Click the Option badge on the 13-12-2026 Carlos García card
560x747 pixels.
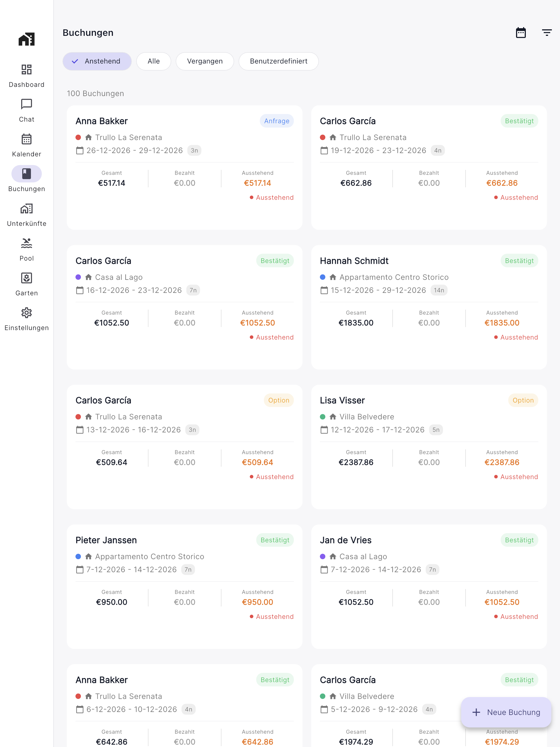pyautogui.click(x=279, y=400)
